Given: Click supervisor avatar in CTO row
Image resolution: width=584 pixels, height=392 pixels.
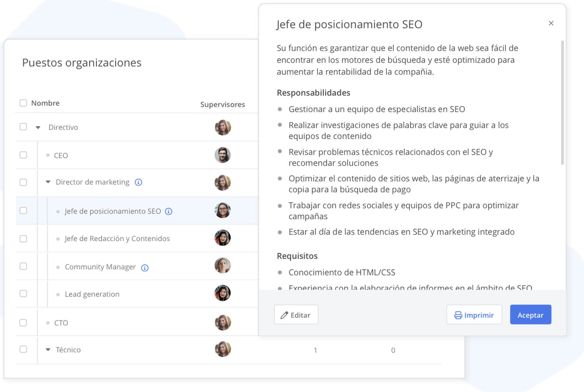Looking at the screenshot, I should point(223,322).
